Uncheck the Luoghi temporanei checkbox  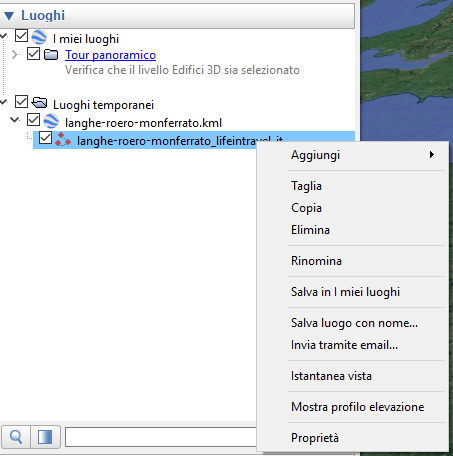pos(22,102)
